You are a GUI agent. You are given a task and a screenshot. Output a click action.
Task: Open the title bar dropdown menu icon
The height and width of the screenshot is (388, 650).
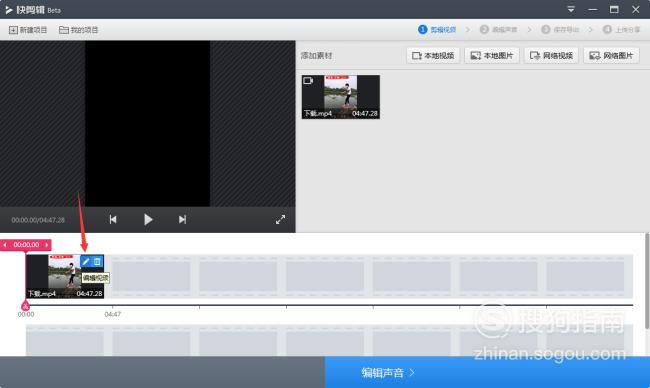(x=571, y=9)
